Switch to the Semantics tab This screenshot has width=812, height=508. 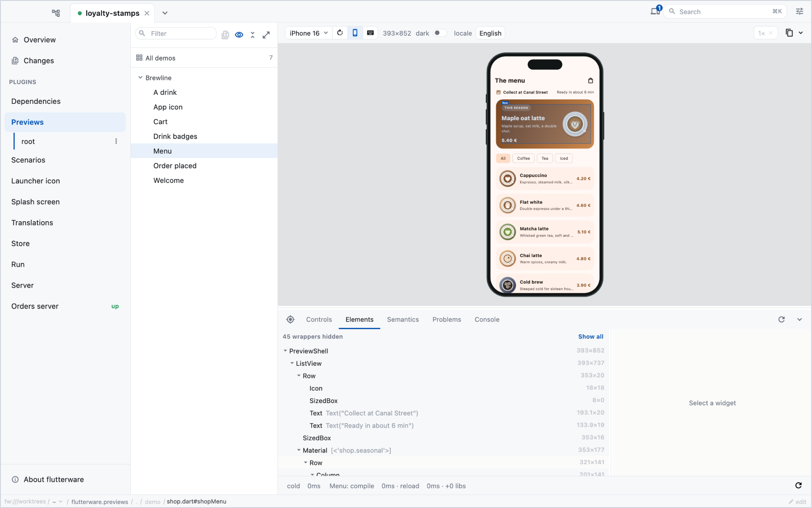403,319
